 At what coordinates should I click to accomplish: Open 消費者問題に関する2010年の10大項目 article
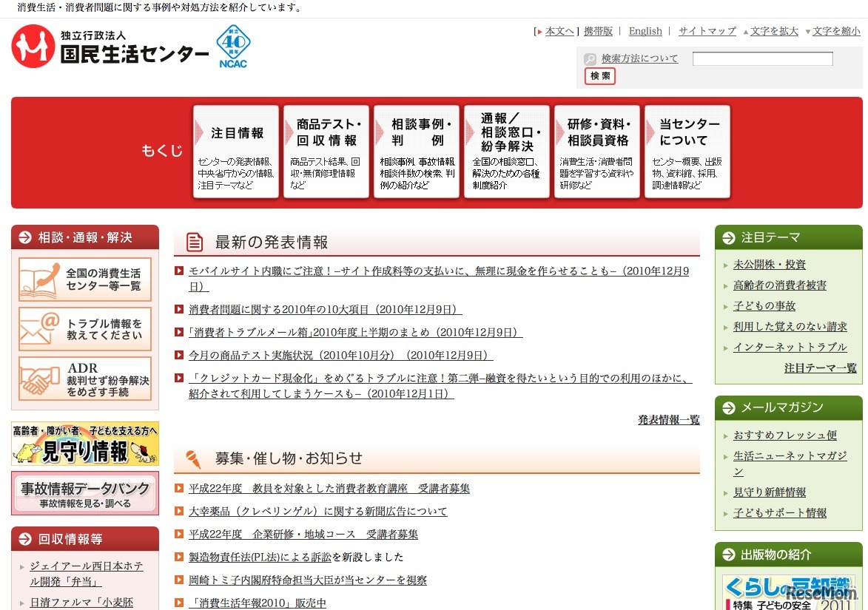click(x=326, y=310)
